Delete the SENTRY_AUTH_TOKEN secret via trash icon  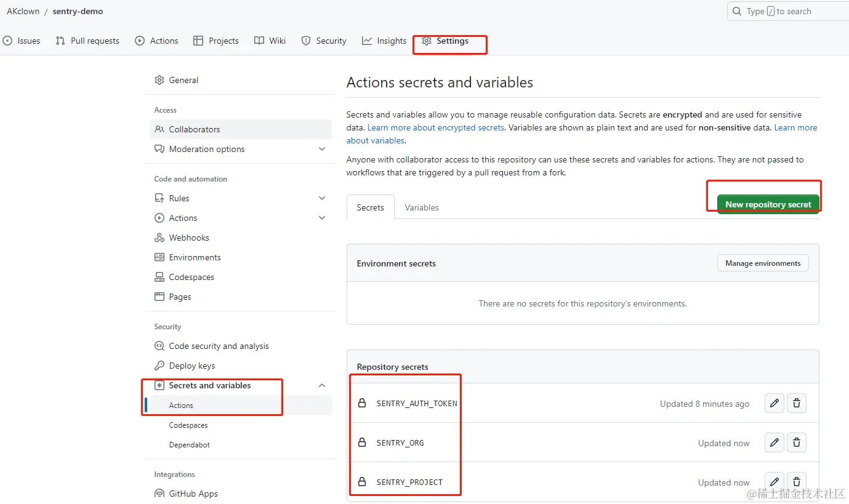click(x=797, y=404)
